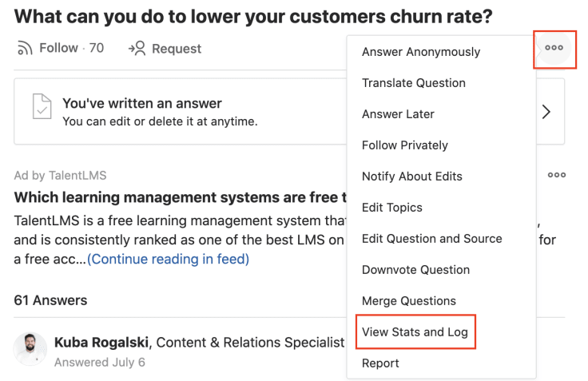588x381 pixels.
Task: Open the three-dots menu on the TalentLMS ad
Action: (x=557, y=175)
